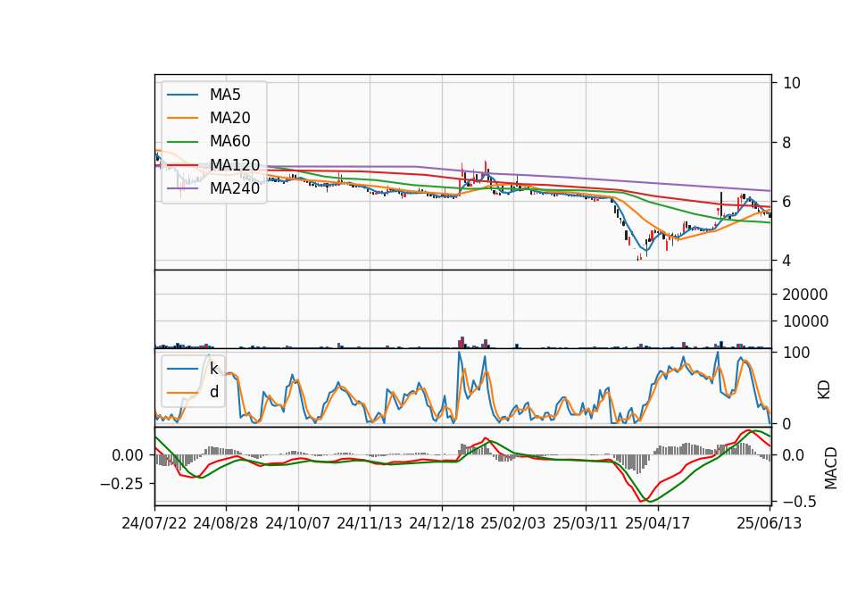Click the 24/08/28 date label
Image resolution: width=857 pixels, height=616 pixels.
click(x=226, y=523)
